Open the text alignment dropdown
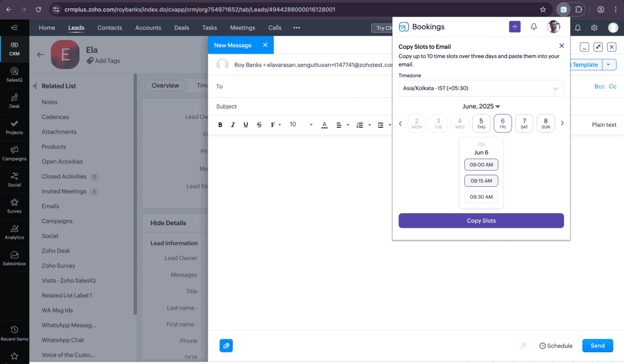 [x=343, y=125]
